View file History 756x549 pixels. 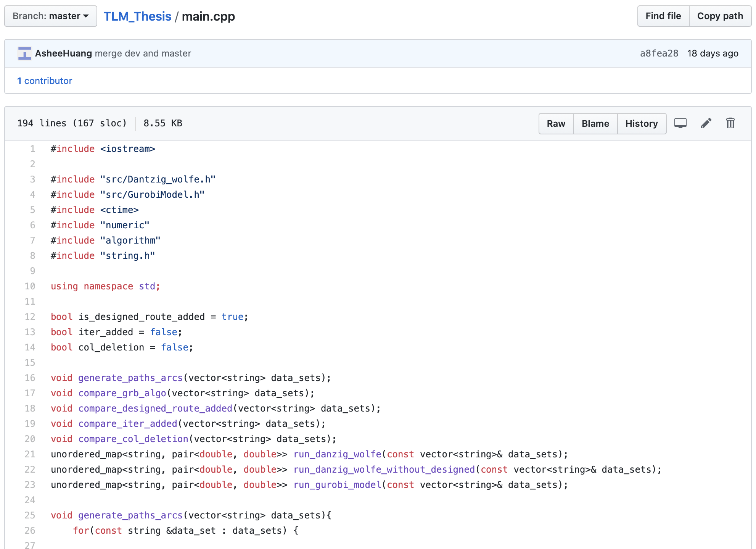coord(641,124)
